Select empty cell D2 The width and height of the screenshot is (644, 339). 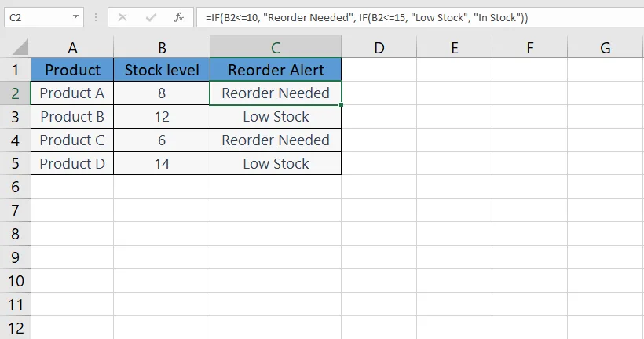(x=379, y=93)
